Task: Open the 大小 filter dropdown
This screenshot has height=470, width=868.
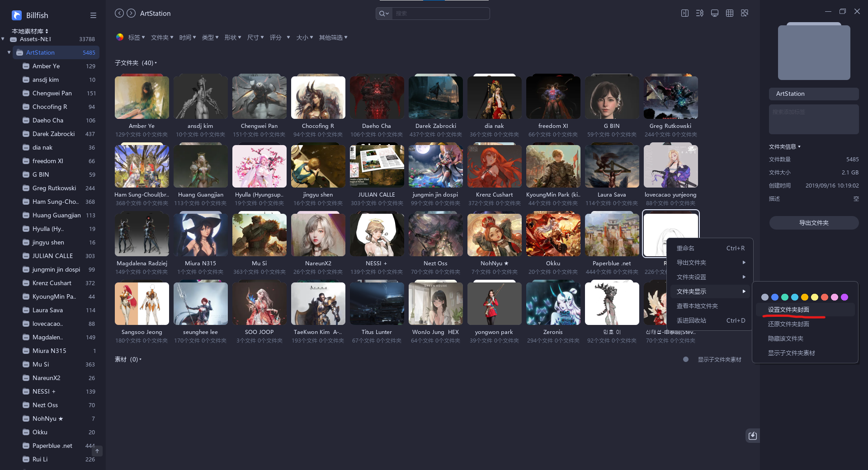Action: pyautogui.click(x=305, y=38)
